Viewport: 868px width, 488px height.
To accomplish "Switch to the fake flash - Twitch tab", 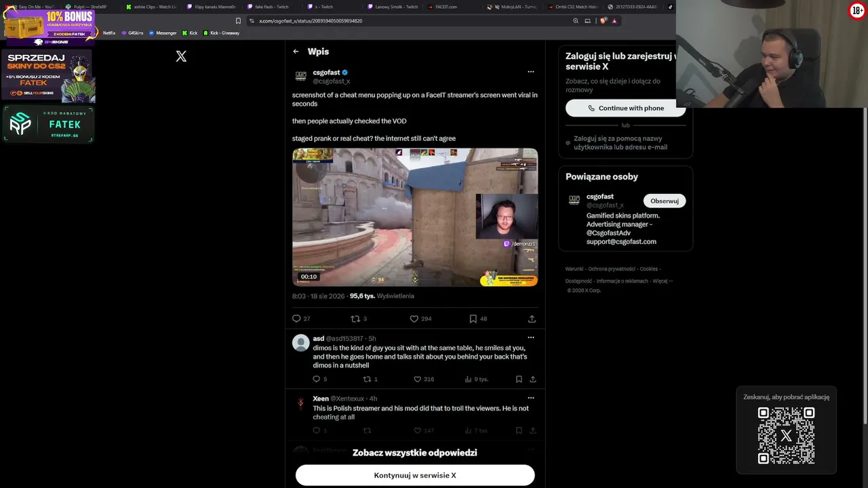I will [271, 7].
